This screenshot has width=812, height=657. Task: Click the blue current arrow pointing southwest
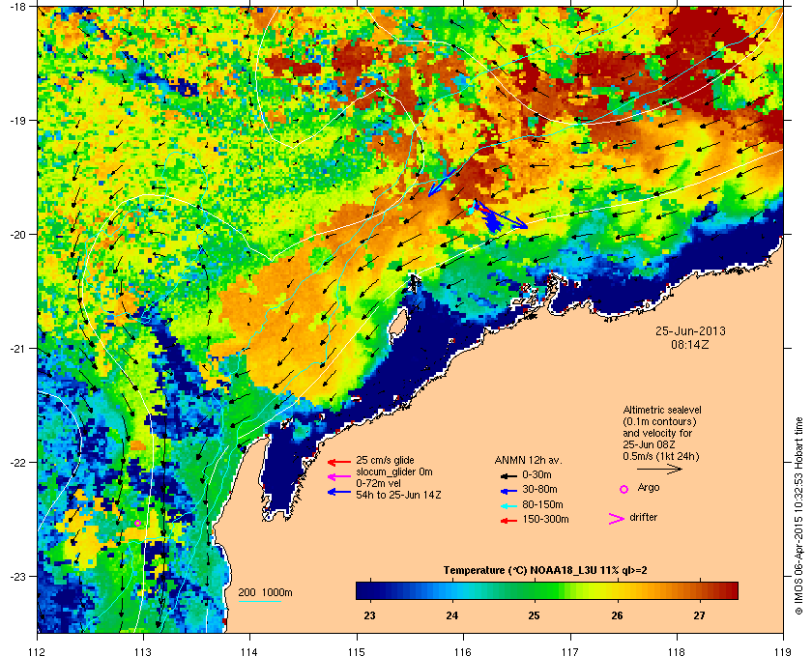442,183
